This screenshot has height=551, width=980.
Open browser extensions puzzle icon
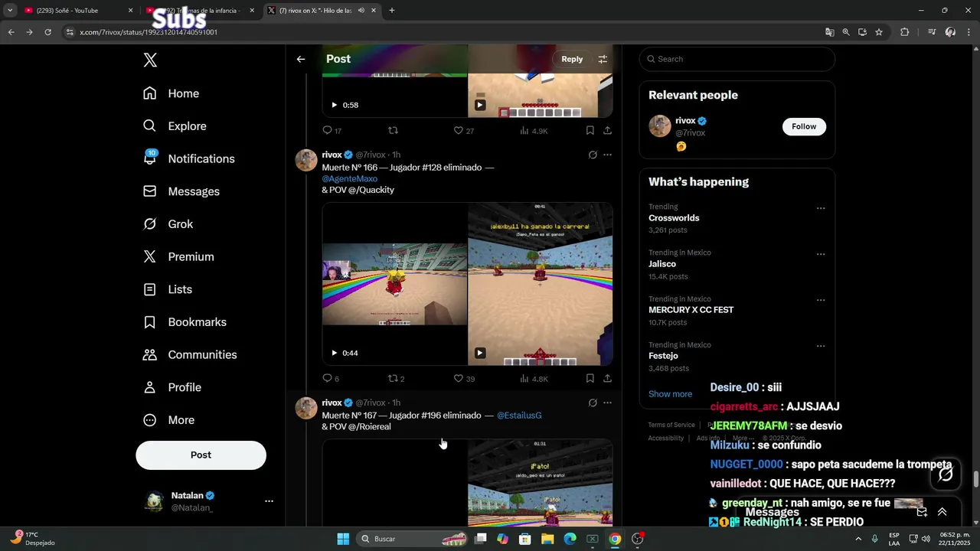coord(904,32)
